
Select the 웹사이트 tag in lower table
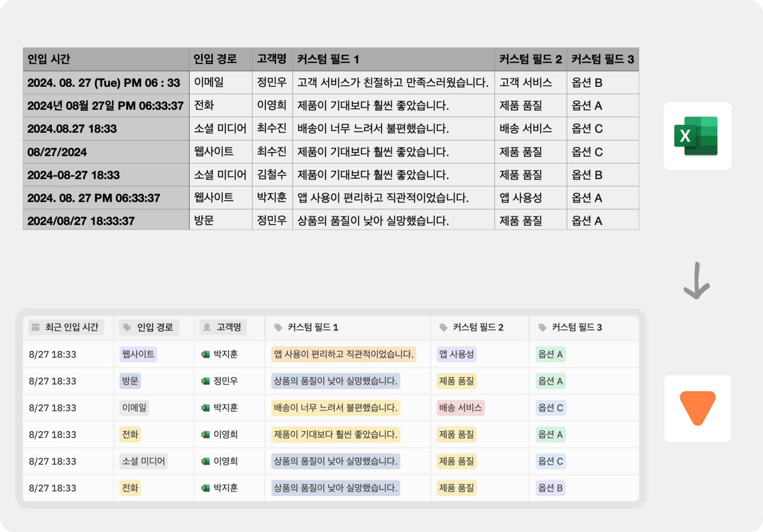tap(138, 354)
